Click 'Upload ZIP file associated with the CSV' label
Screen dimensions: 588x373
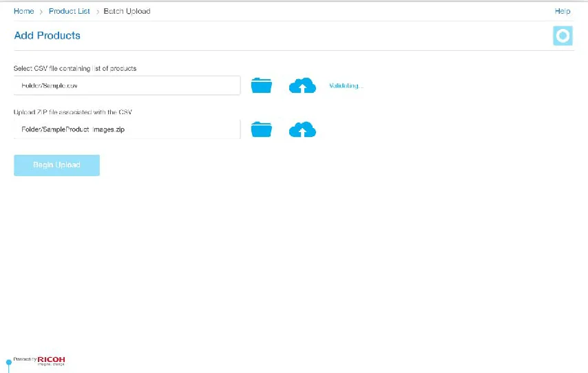tap(73, 112)
